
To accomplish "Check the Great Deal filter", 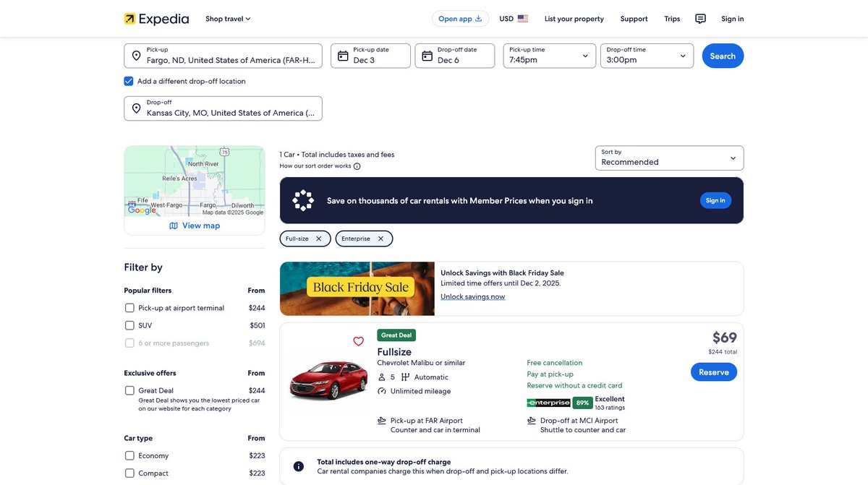I will 129,390.
